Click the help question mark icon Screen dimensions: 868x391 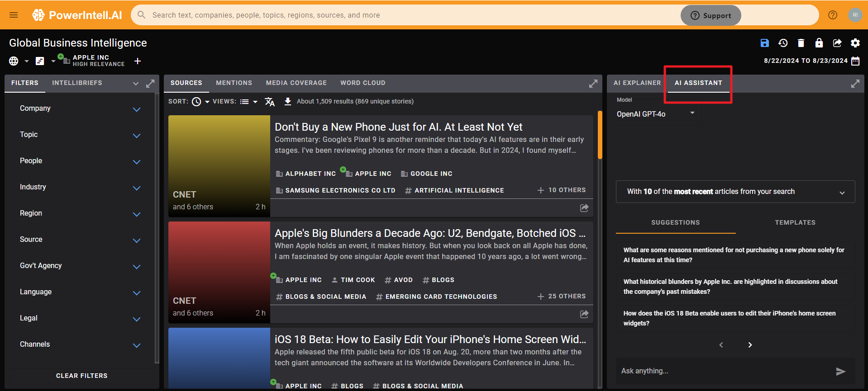(833, 15)
